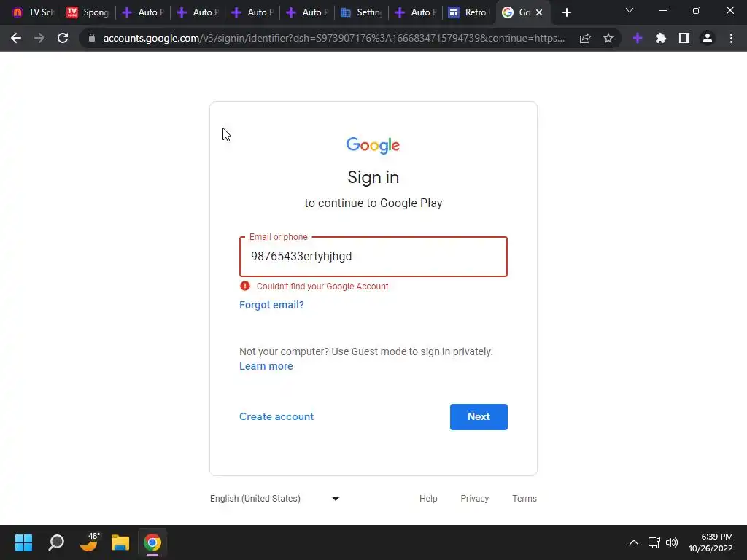Click the Chrome taskbar icon
The width and height of the screenshot is (747, 560).
click(x=152, y=542)
